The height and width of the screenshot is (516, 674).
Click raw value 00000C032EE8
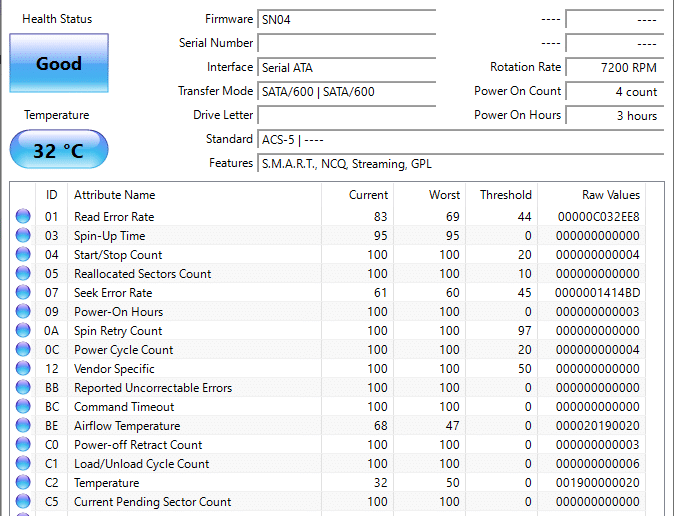(598, 217)
